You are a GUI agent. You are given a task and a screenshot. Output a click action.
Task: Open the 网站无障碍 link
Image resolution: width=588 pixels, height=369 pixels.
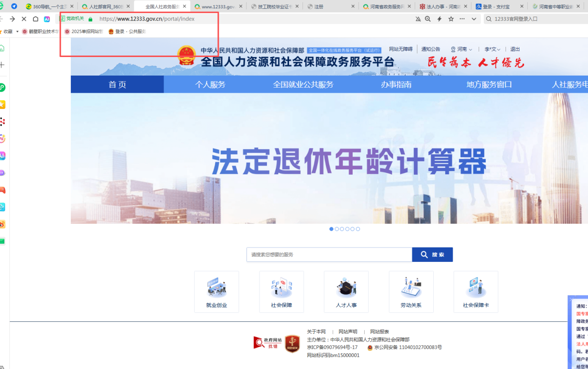(x=400, y=49)
